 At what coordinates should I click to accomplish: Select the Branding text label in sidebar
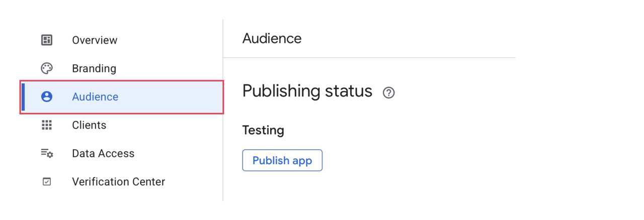[x=94, y=68]
